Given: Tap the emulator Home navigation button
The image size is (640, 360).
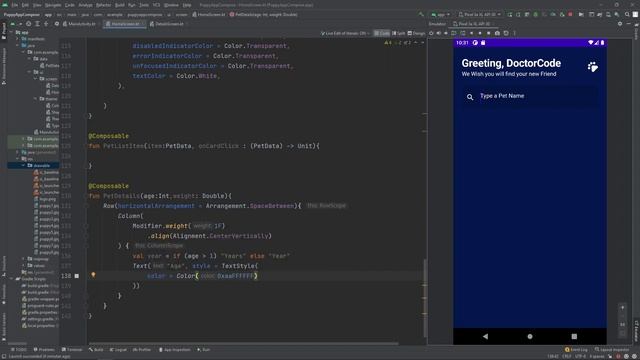Looking at the screenshot, I should (530, 336).
